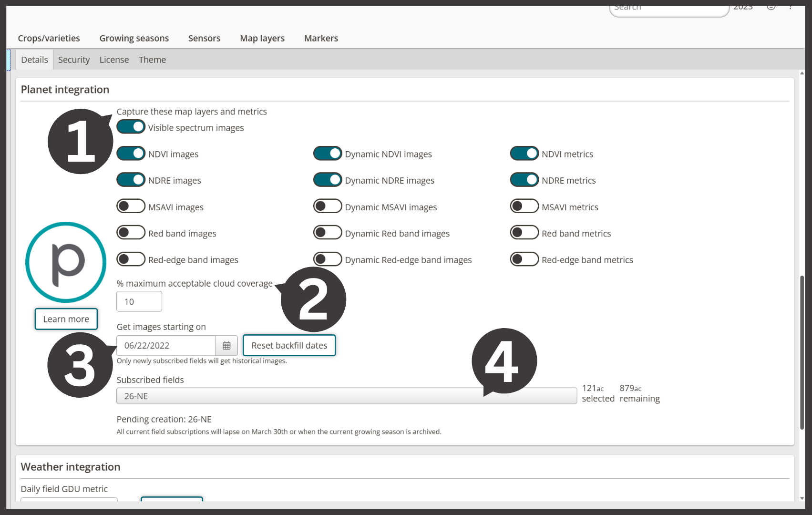
Task: Enable Dynamic Red band images
Action: point(328,233)
